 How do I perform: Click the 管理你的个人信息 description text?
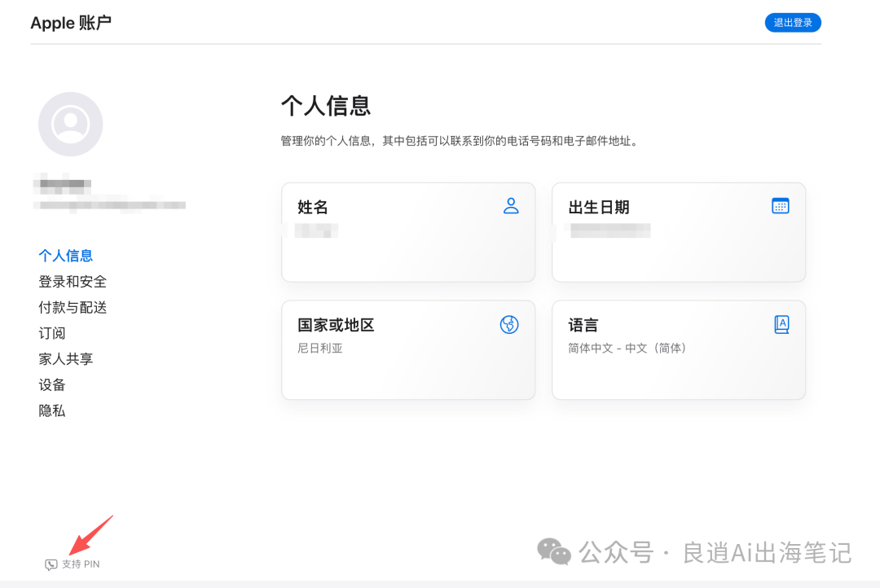[x=460, y=141]
